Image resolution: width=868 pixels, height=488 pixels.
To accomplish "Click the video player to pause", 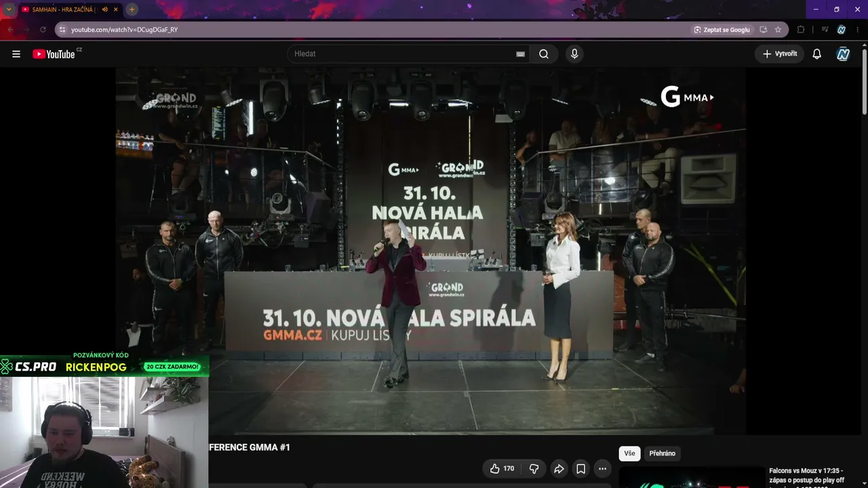I will click(x=431, y=251).
